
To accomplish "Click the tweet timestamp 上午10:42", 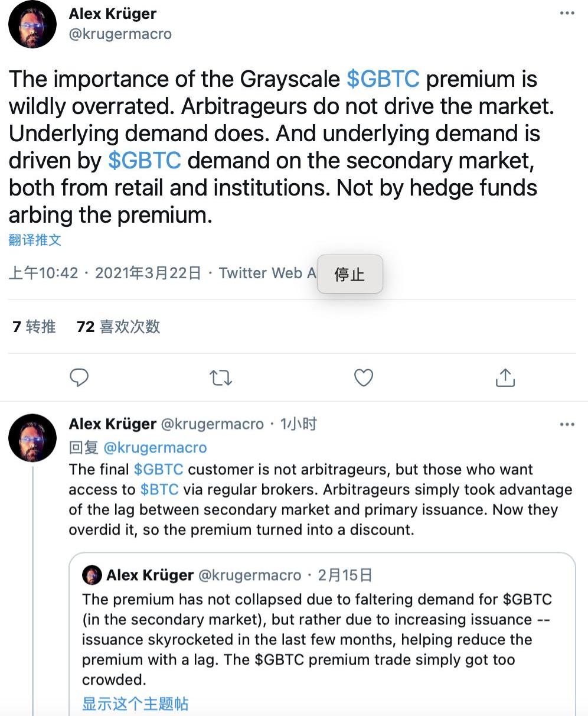I will coord(44,273).
